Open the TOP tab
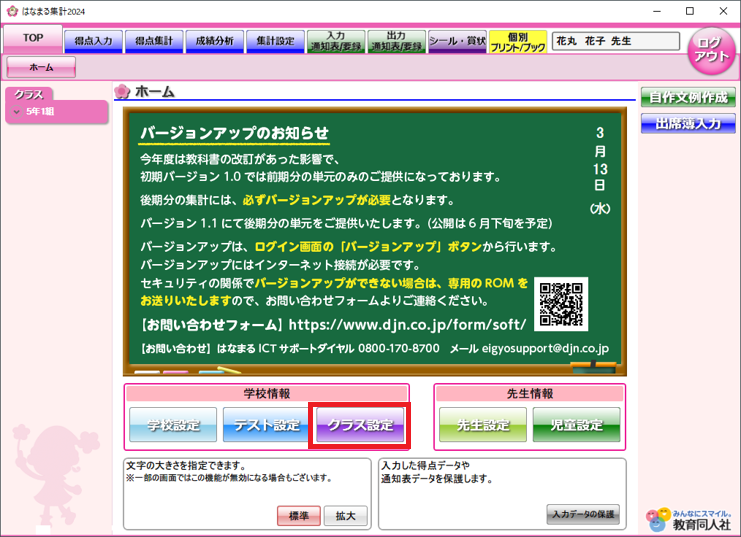 point(33,39)
